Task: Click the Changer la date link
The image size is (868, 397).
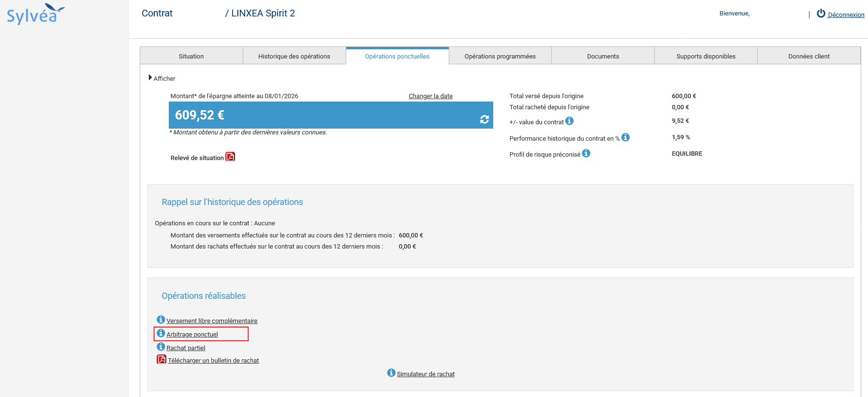Action: pos(430,96)
